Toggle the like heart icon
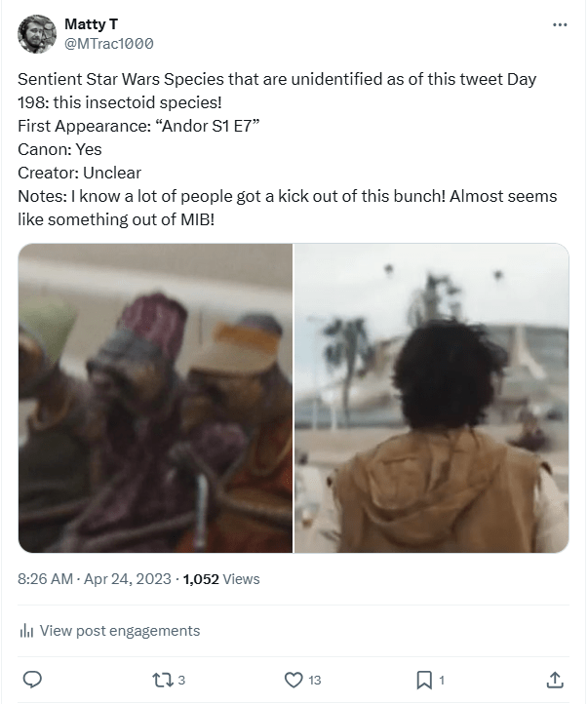588x704 pixels. (293, 680)
